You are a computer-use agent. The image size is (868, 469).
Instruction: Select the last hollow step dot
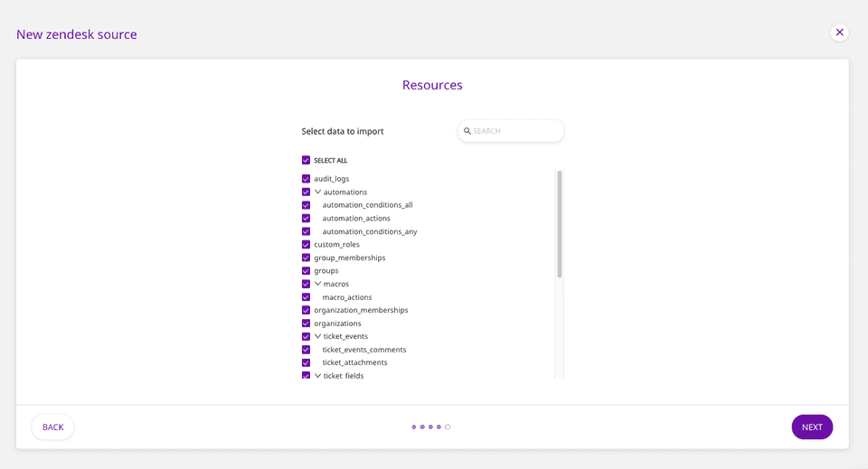tap(448, 427)
